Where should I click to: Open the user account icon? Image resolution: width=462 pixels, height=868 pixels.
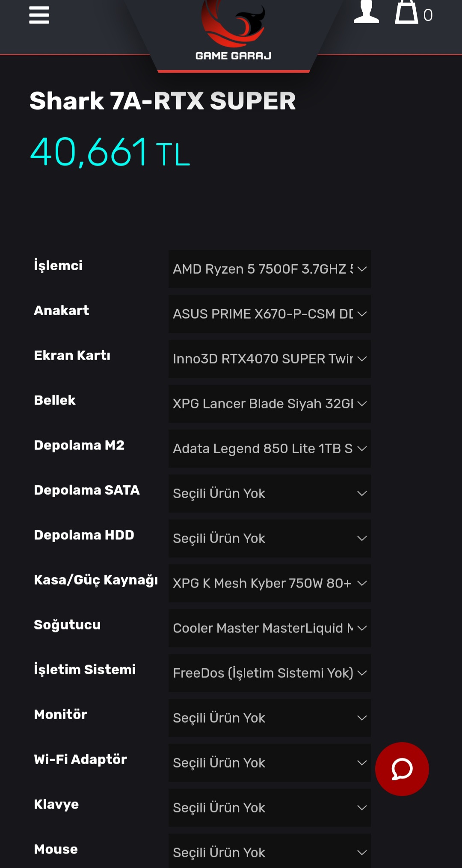point(366,12)
